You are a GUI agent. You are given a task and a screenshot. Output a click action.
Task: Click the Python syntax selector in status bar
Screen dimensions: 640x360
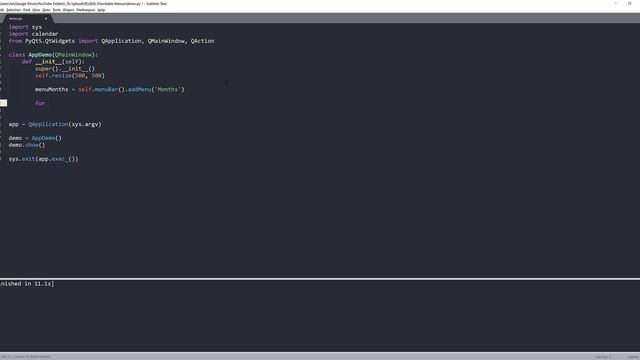[x=633, y=357]
